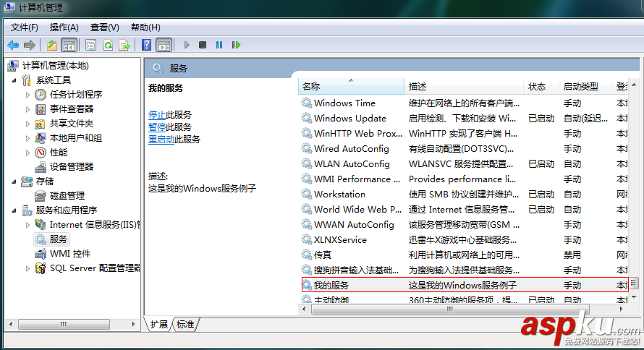Select the World Wide Web Publishing row
Screen dimensions: 644x350
(x=464, y=209)
